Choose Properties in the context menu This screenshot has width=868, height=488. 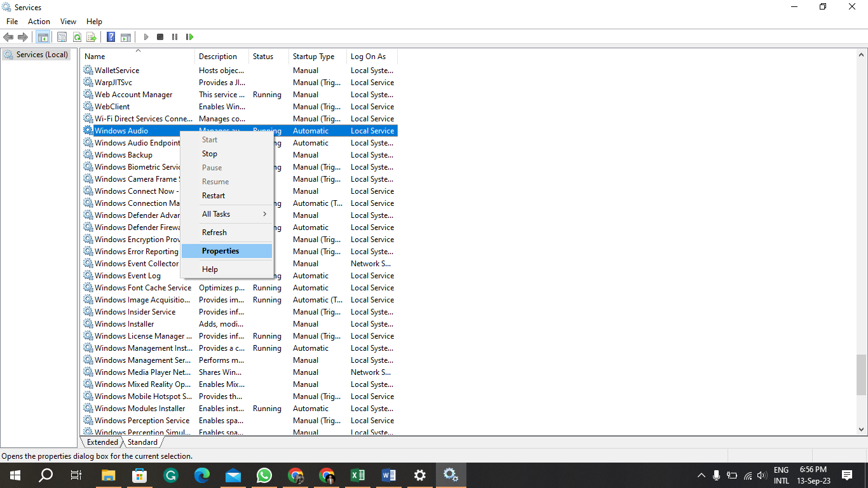click(227, 251)
